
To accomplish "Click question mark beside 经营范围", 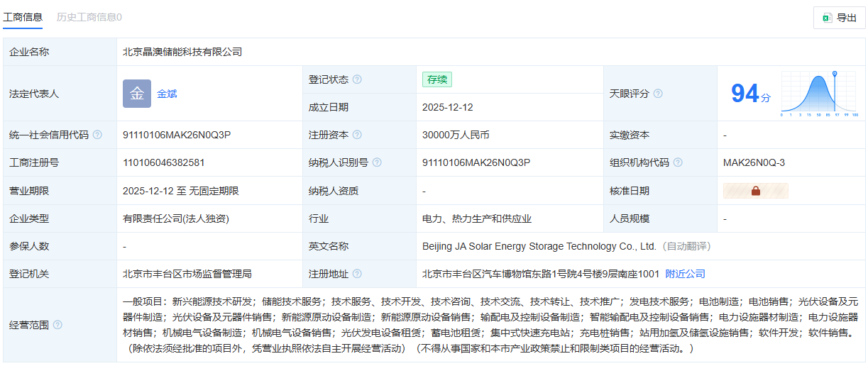I will (x=57, y=325).
